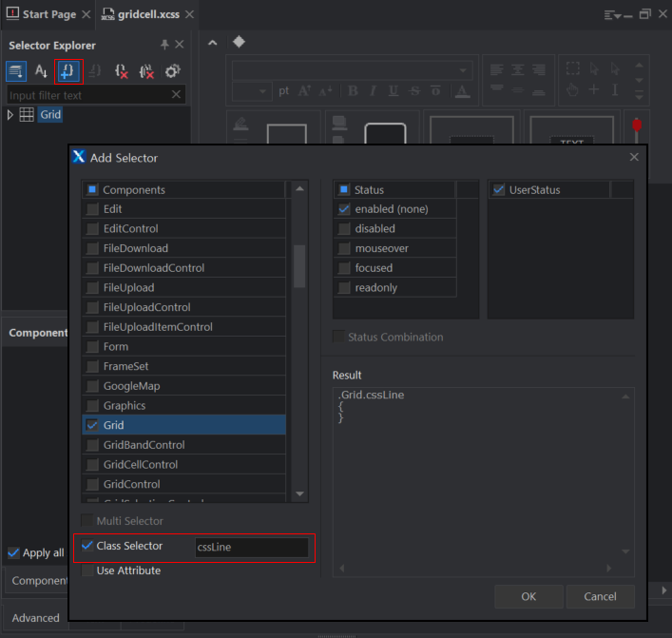This screenshot has width=672, height=638.
Task: Click the component list scroll-down arrow
Action: click(x=299, y=493)
